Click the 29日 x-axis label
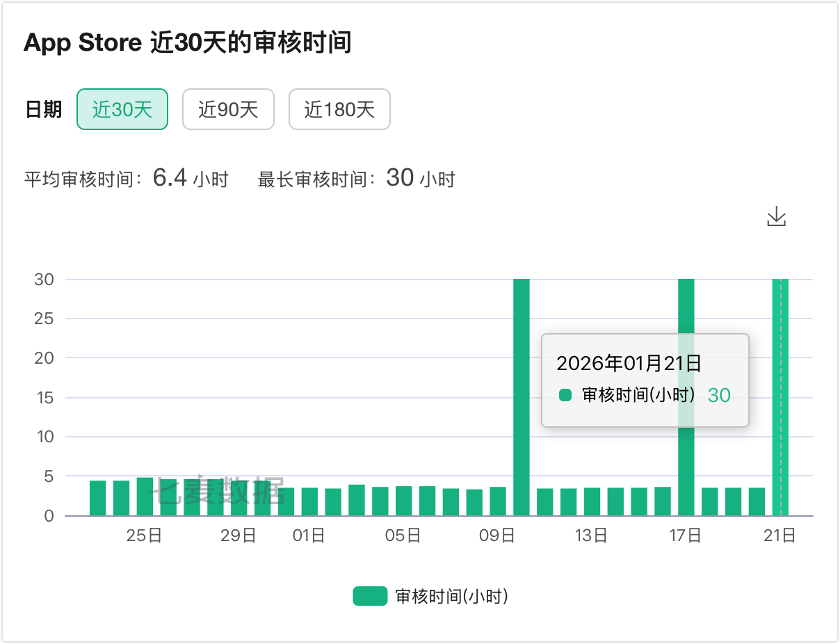This screenshot has height=644, width=840. click(239, 536)
